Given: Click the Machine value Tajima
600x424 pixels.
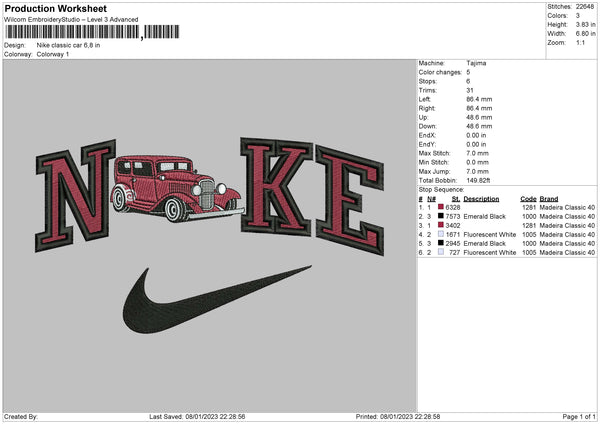Looking at the screenshot, I should tap(476, 63).
